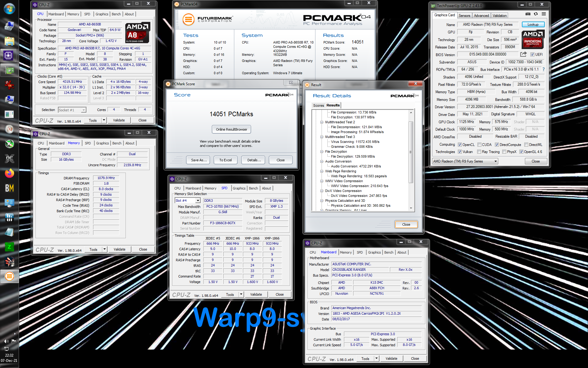This screenshot has height=368, width=588.
Task: Toggle the Ray Tracing checkbox
Action: (x=479, y=152)
